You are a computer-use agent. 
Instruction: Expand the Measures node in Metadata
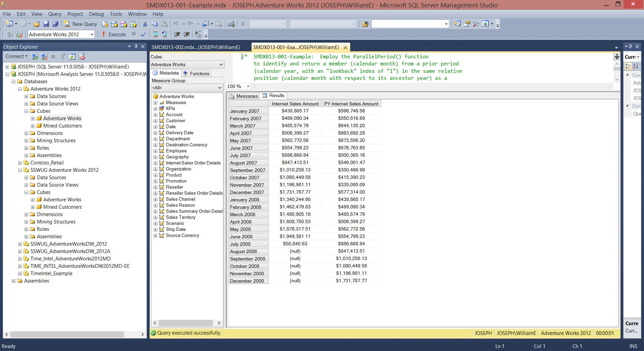155,103
